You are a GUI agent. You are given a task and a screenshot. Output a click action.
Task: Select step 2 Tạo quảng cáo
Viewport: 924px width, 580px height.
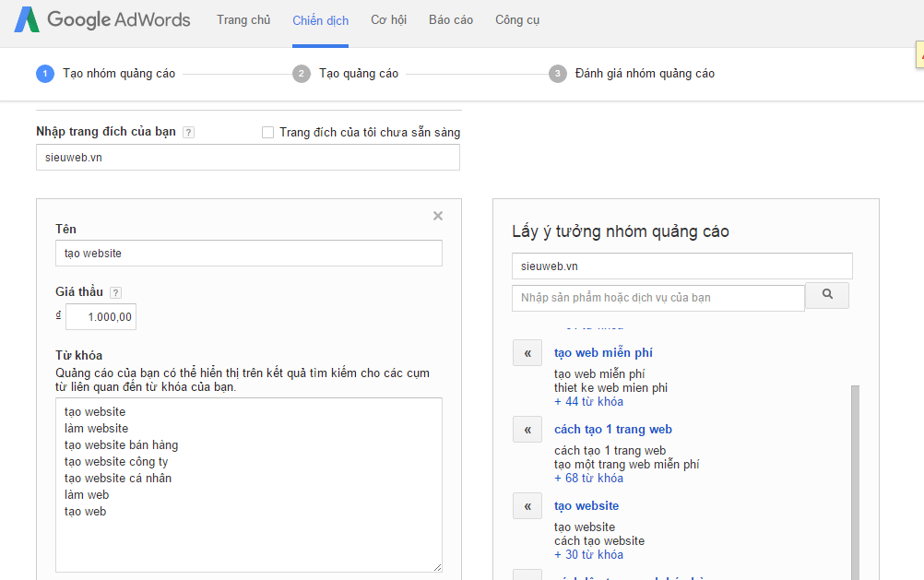tap(346, 74)
